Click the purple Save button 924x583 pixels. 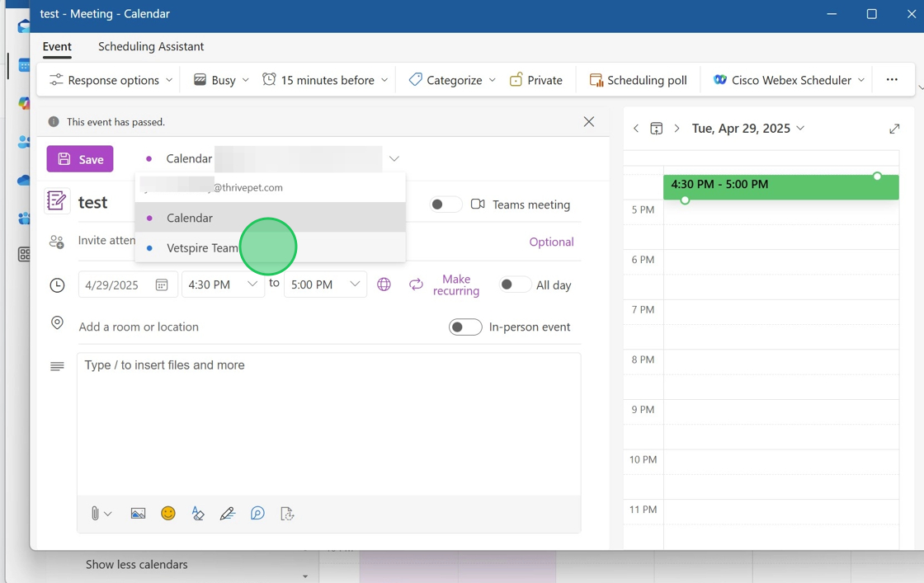80,159
